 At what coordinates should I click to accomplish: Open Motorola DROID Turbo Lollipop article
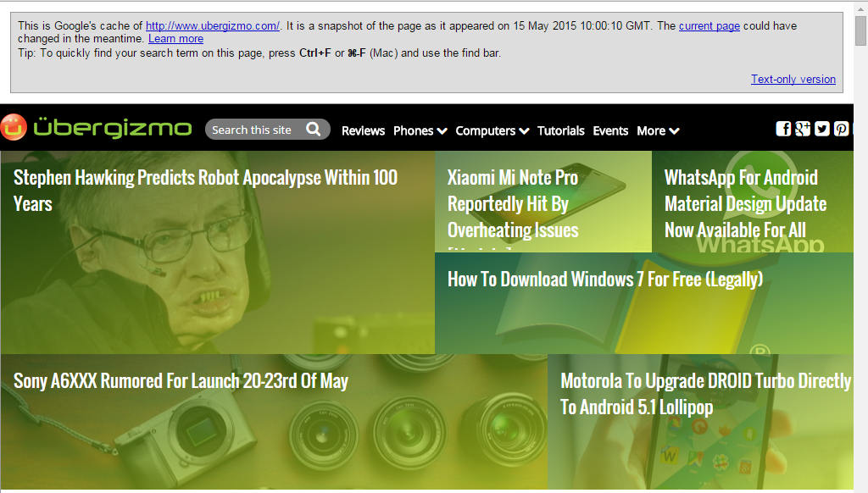[x=706, y=394]
